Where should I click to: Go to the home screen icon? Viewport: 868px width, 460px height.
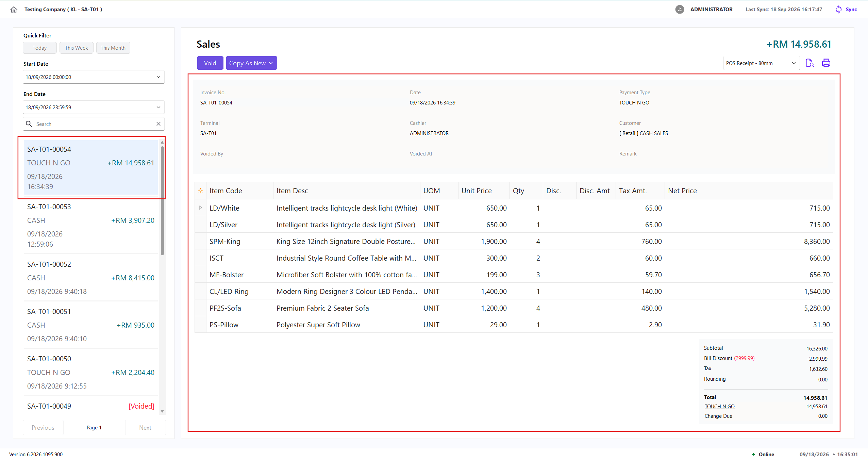tap(14, 10)
